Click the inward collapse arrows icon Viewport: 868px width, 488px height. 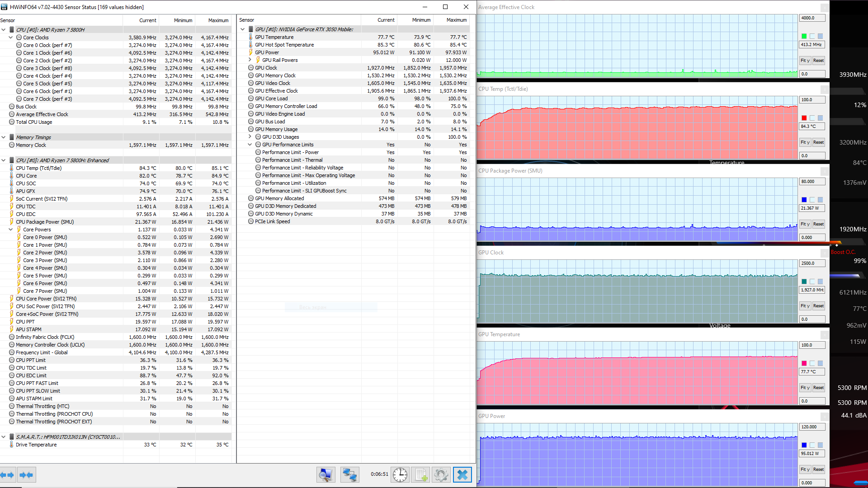pos(27,475)
